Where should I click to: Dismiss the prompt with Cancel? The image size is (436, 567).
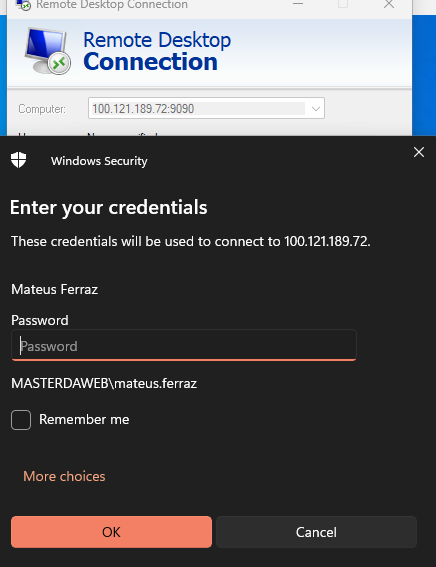coord(316,532)
